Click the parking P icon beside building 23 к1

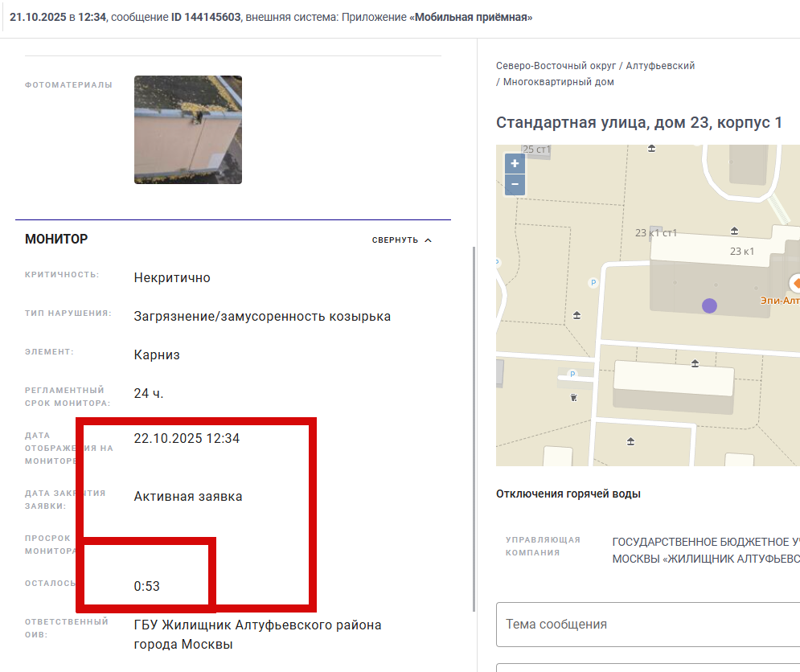[593, 282]
